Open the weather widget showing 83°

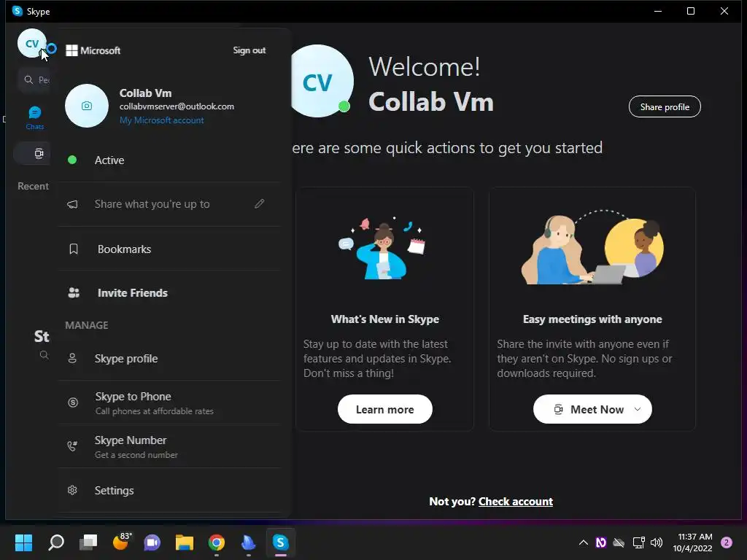click(121, 542)
